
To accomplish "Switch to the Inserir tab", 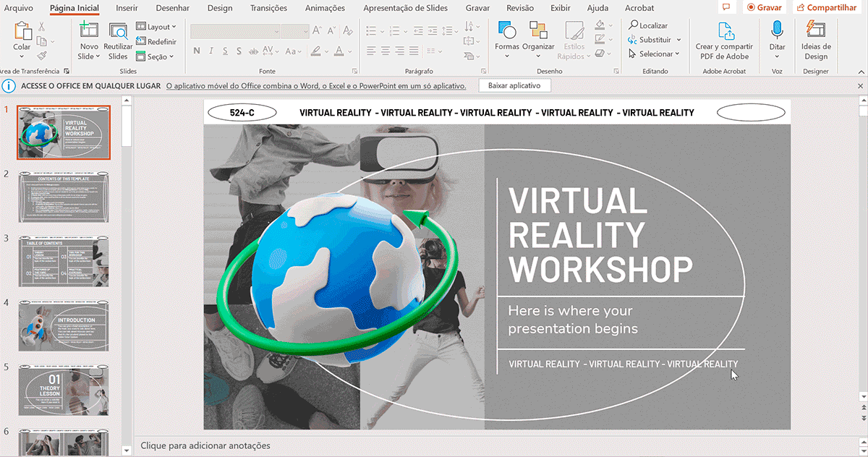I will point(127,8).
